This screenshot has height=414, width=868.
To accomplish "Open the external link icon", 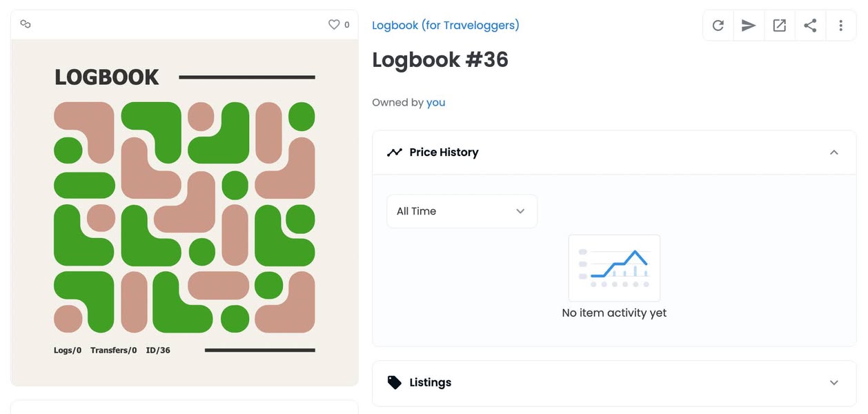I will pos(779,26).
